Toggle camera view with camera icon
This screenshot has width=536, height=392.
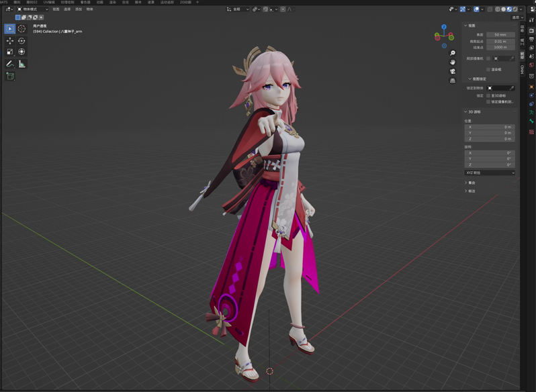453,71
